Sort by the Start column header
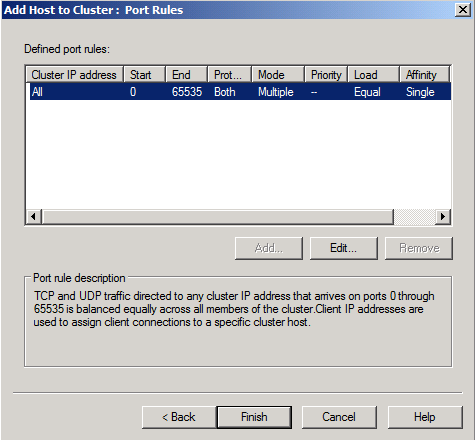The image size is (475, 440). click(144, 75)
